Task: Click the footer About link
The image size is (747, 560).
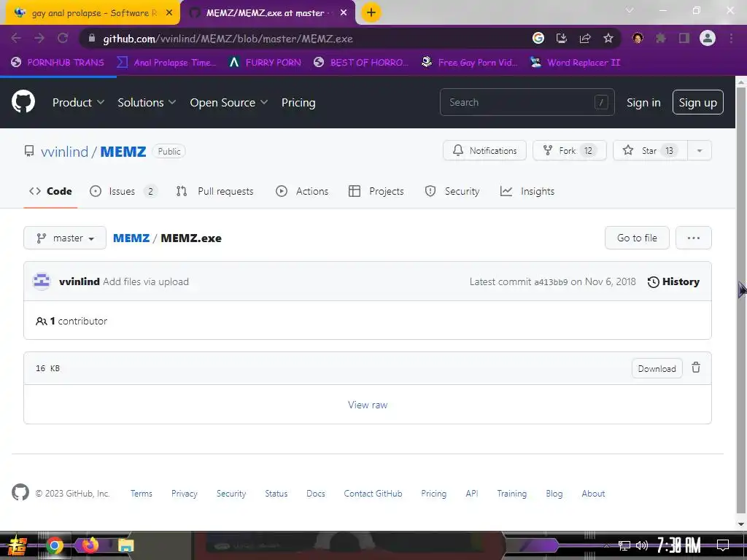Action: coord(593,494)
